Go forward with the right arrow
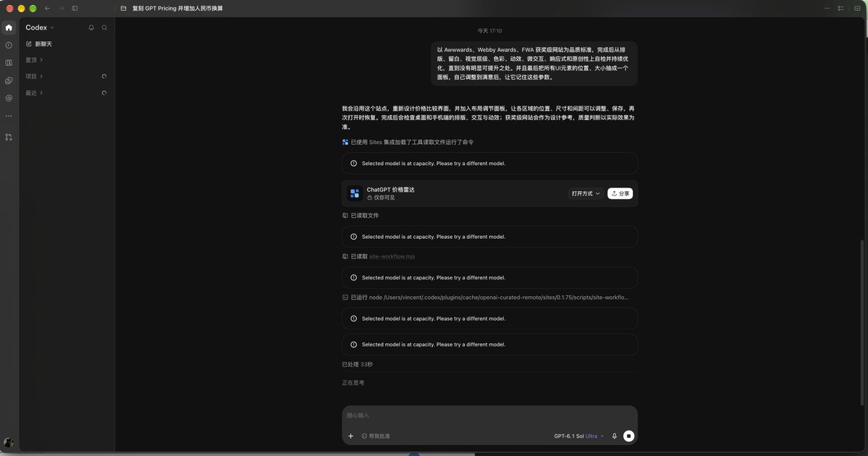This screenshot has width=868, height=456. tap(61, 8)
